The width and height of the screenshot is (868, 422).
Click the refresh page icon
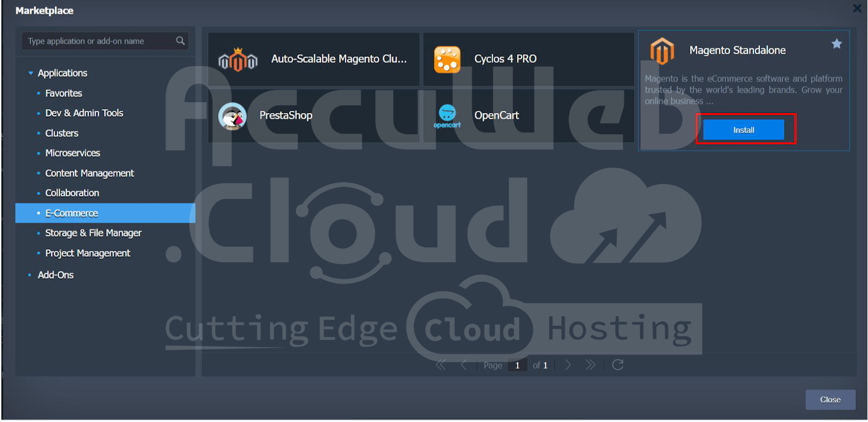coord(617,365)
